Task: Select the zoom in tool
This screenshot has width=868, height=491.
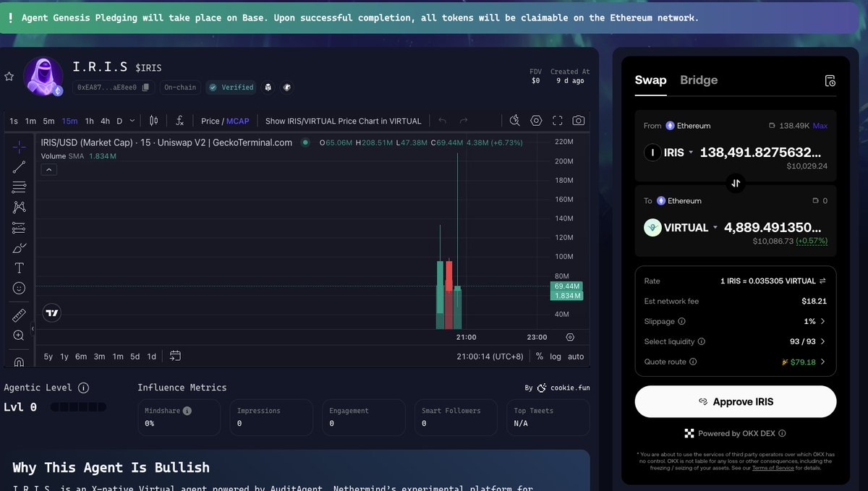Action: (x=20, y=336)
